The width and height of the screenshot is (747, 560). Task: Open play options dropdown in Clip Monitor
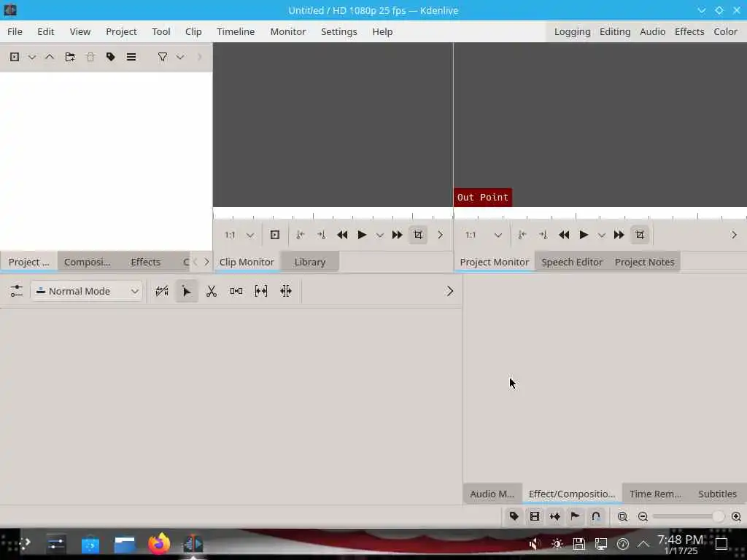pos(379,236)
